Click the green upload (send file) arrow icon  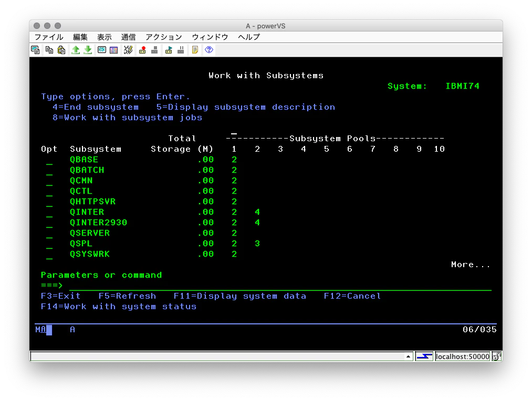(76, 50)
